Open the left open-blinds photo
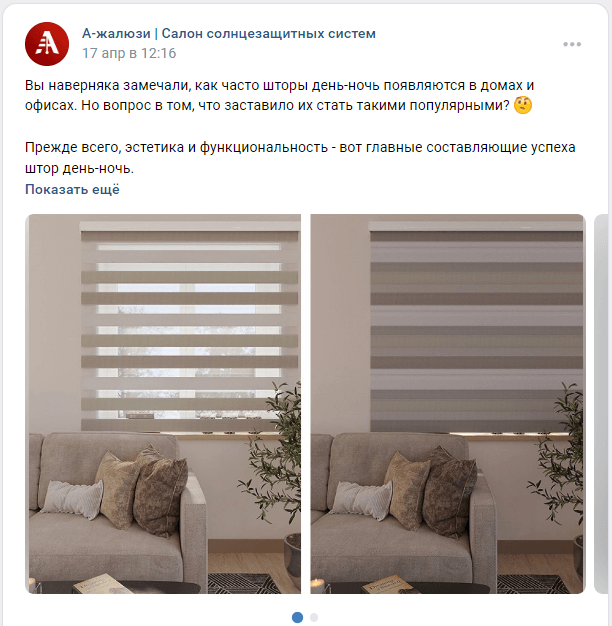The width and height of the screenshot is (612, 626). point(163,404)
